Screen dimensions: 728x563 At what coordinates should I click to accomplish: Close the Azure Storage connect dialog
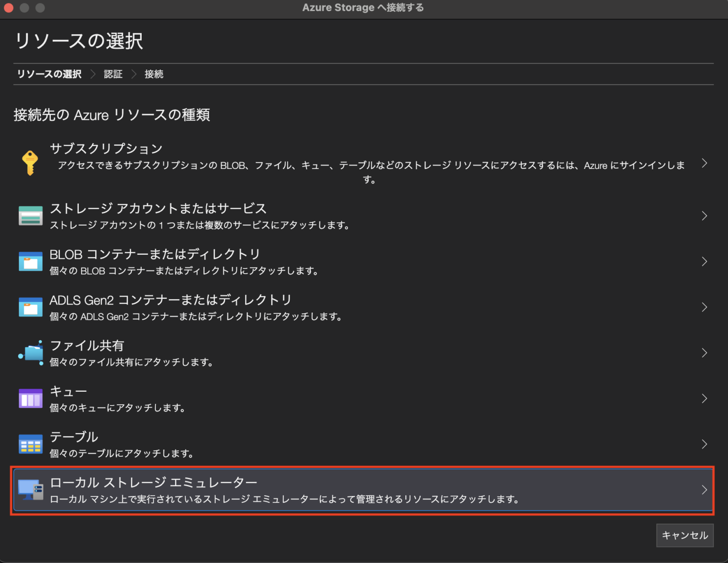9,8
